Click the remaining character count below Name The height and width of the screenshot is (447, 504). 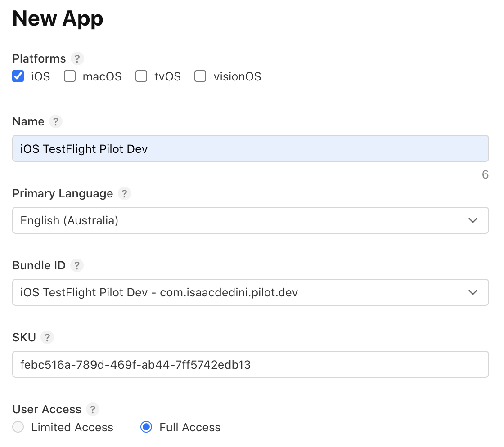485,175
